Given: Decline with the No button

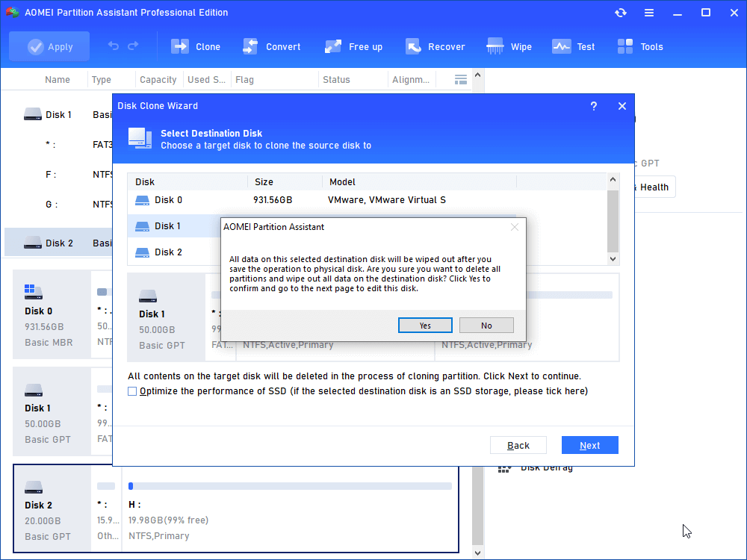Looking at the screenshot, I should 486,326.
